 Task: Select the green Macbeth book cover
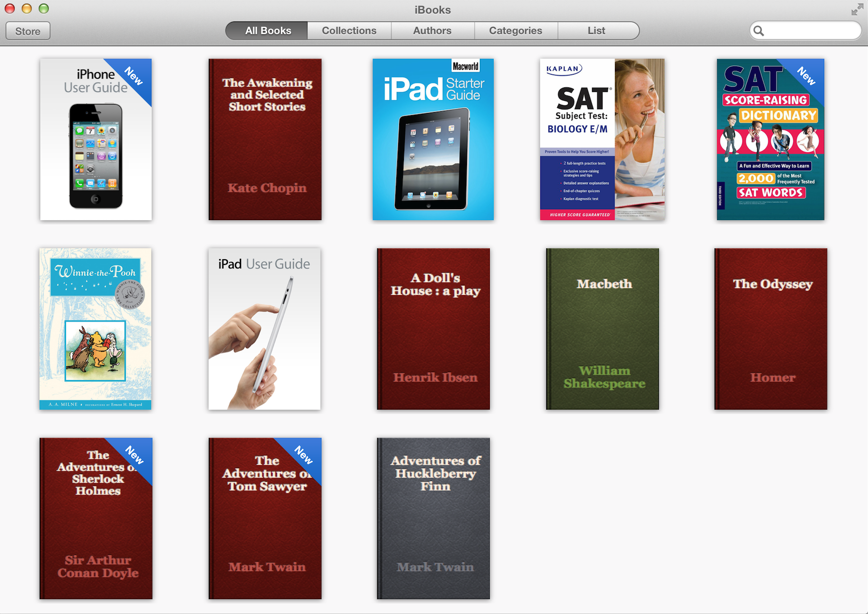click(603, 328)
